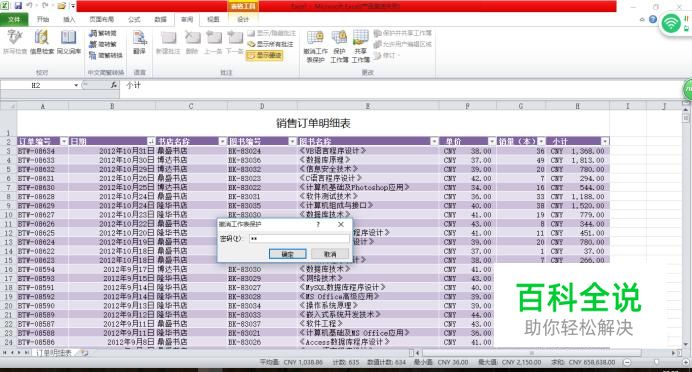
Task: Click the green WiFi widget icon
Action: [x=671, y=23]
